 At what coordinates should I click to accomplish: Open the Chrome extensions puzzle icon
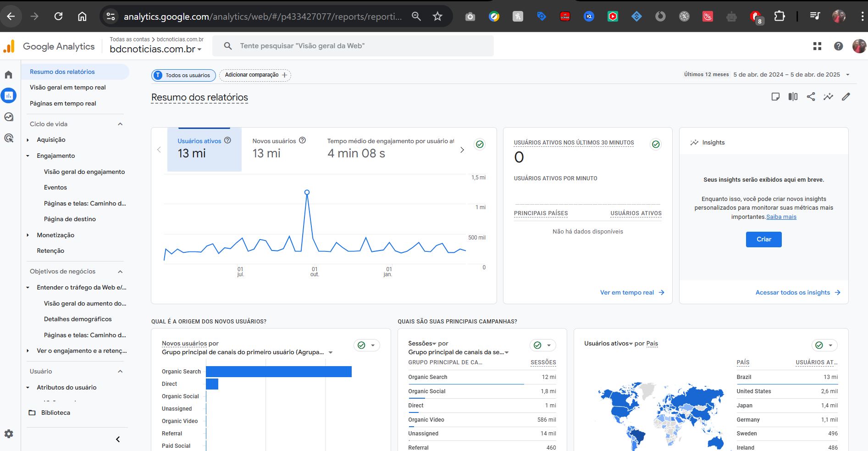click(779, 17)
